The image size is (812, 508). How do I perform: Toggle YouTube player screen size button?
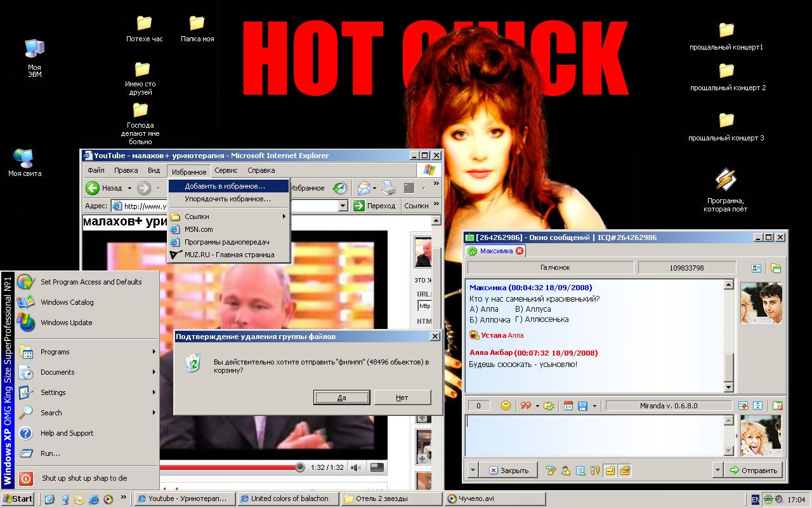(x=377, y=467)
